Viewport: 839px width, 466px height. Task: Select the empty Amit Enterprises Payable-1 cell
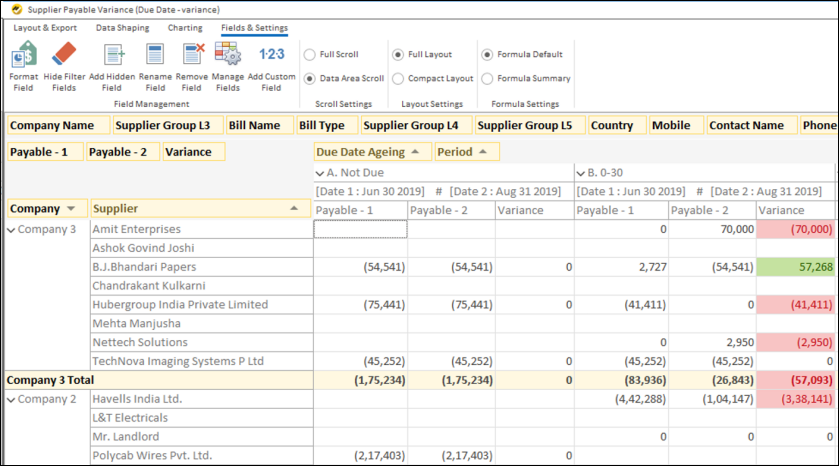[x=360, y=229]
